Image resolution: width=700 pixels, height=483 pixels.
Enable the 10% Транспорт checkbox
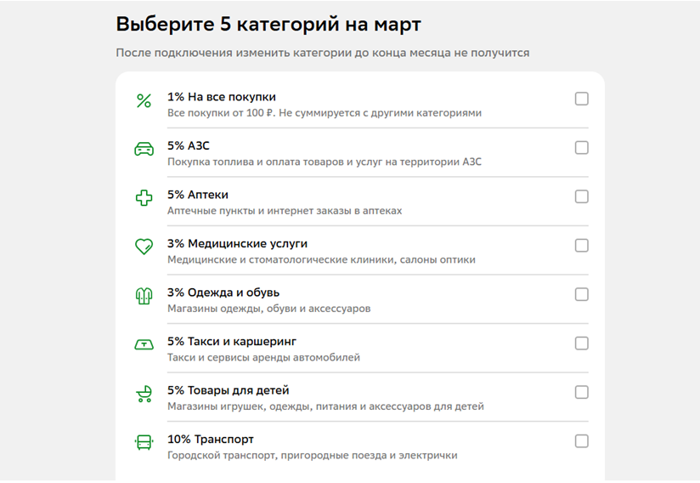click(x=582, y=441)
